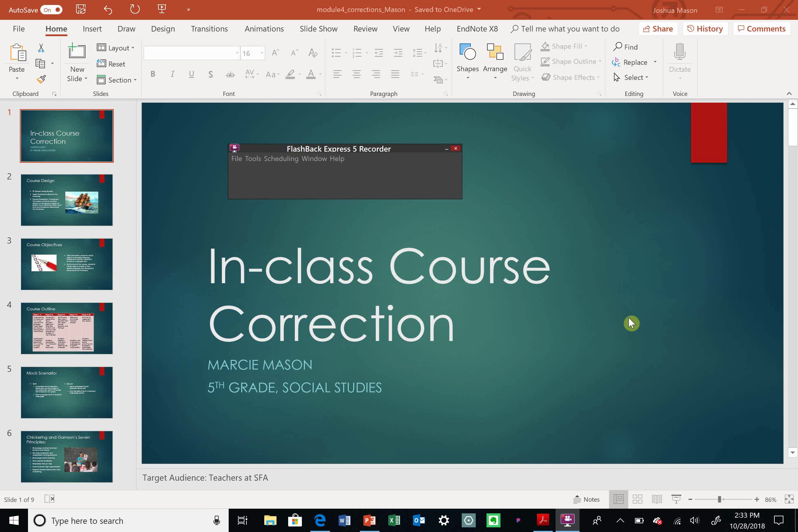
Task: Click the Bold formatting icon
Action: 153,73
